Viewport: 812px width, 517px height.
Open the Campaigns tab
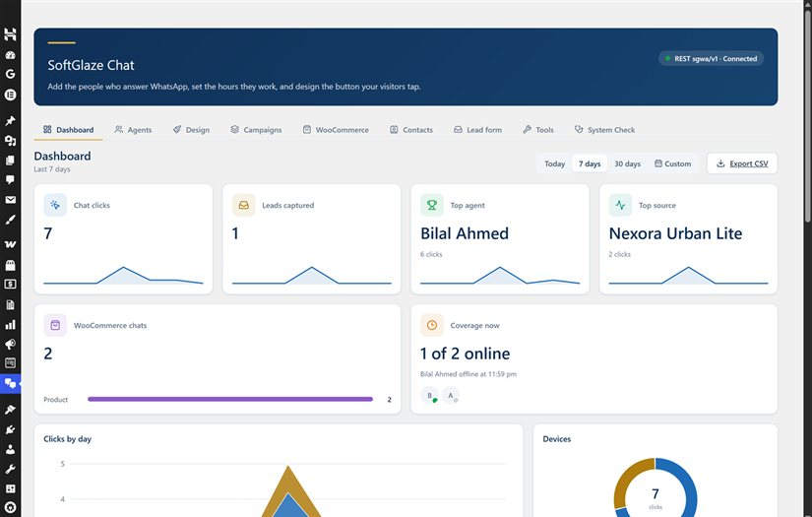[256, 130]
